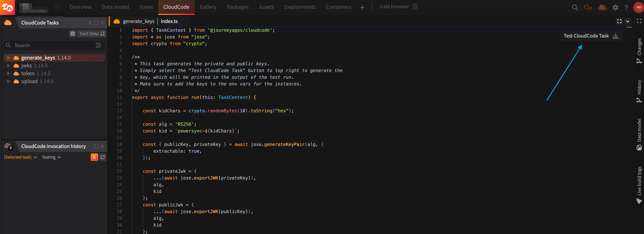The height and width of the screenshot is (234, 644).
Task: Expand the generate_keys task tree
Action: tap(8, 58)
